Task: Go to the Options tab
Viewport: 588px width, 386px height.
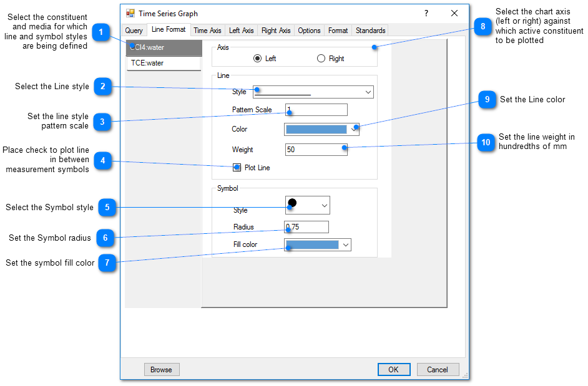Action: click(309, 31)
